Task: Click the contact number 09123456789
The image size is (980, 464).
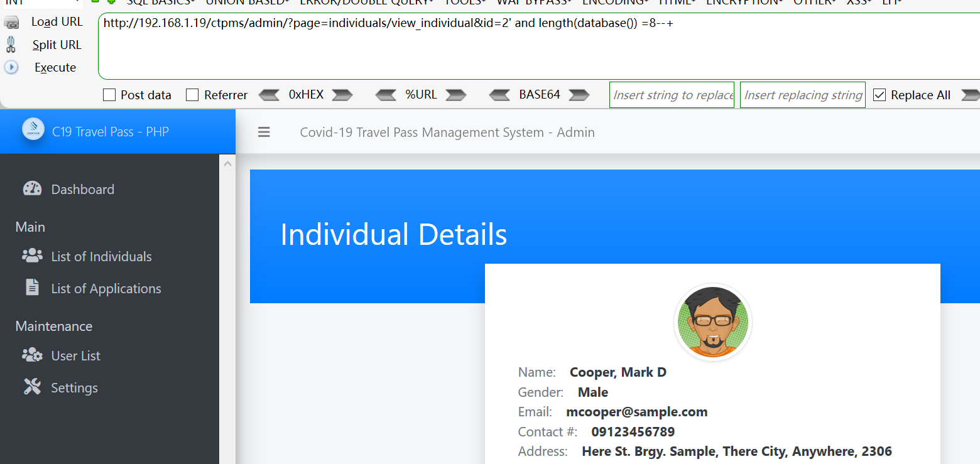Action: [x=633, y=432]
